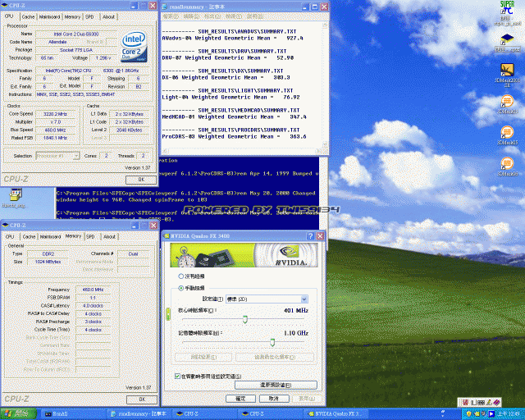Click the memory Frequency value 460.0 MHz
This screenshot has height=420, width=525.
pos(93,290)
